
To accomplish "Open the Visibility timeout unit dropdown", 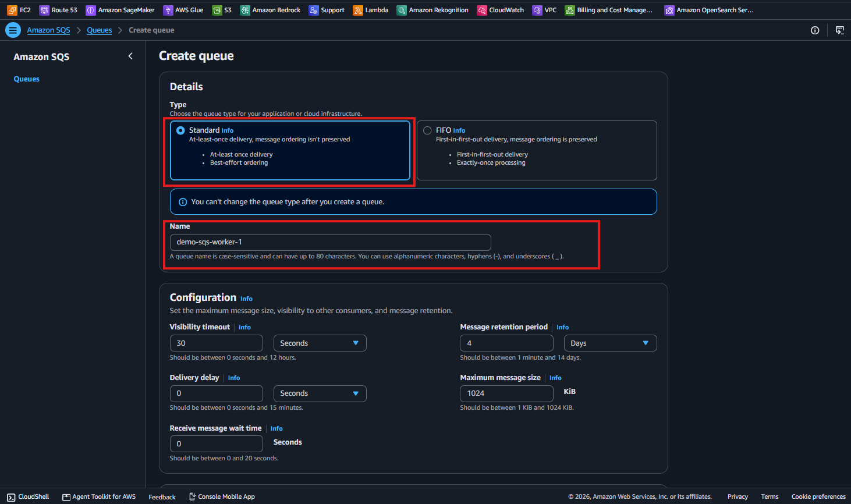I will tap(320, 343).
